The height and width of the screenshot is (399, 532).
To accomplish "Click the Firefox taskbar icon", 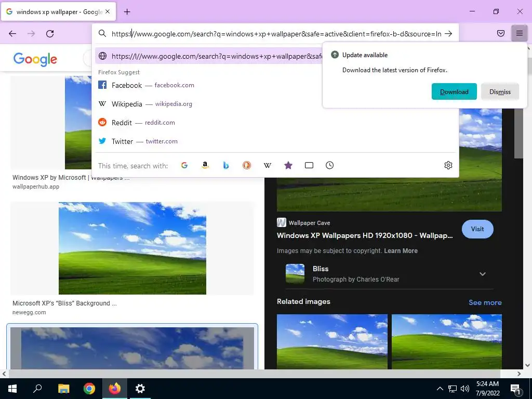I will [x=115, y=389].
